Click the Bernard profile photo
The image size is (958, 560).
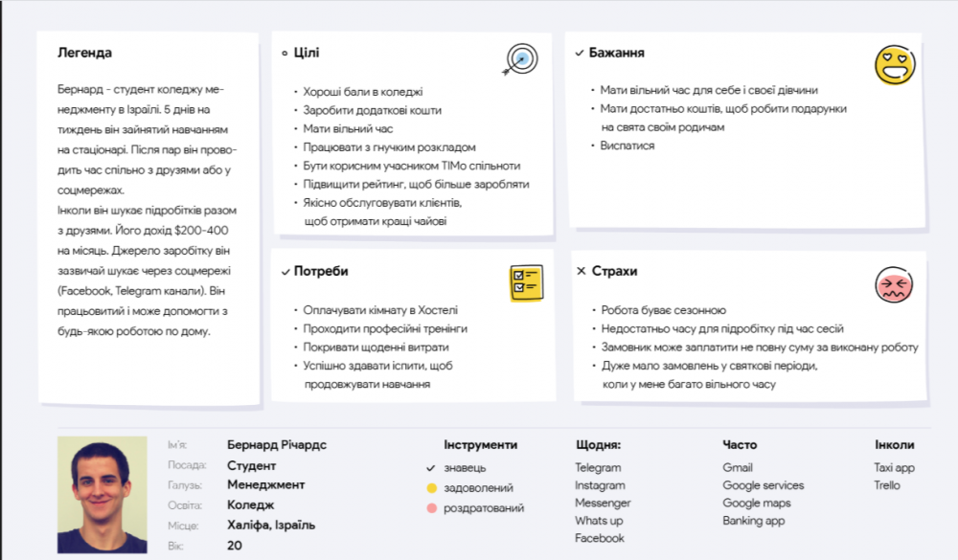[x=102, y=494]
